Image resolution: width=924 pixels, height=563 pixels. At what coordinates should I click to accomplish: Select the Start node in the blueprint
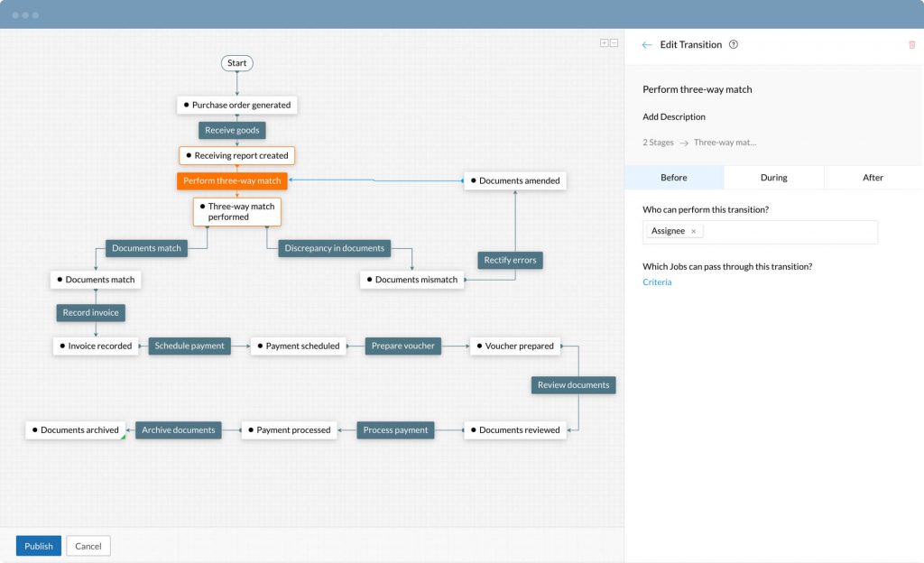237,63
